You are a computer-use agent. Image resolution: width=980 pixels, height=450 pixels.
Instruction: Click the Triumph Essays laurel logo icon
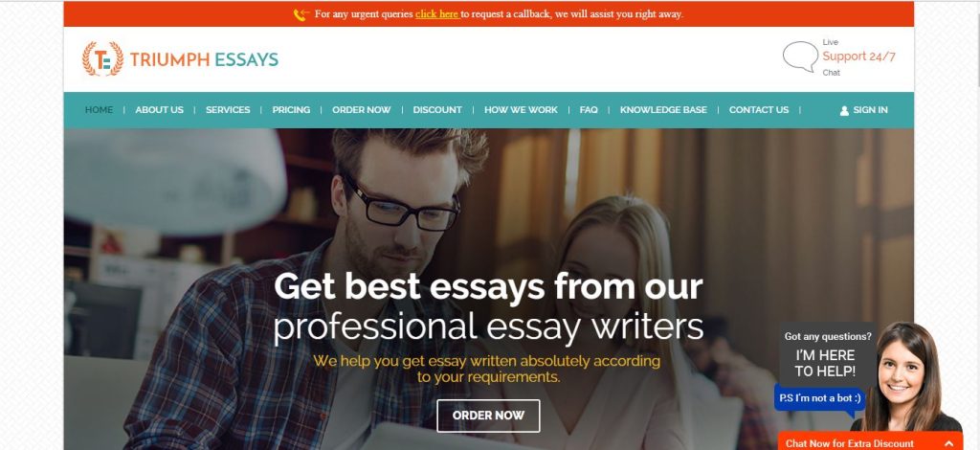pyautogui.click(x=102, y=58)
